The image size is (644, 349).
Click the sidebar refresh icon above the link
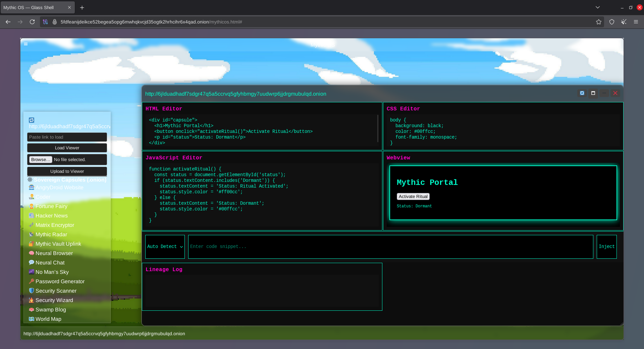click(32, 120)
